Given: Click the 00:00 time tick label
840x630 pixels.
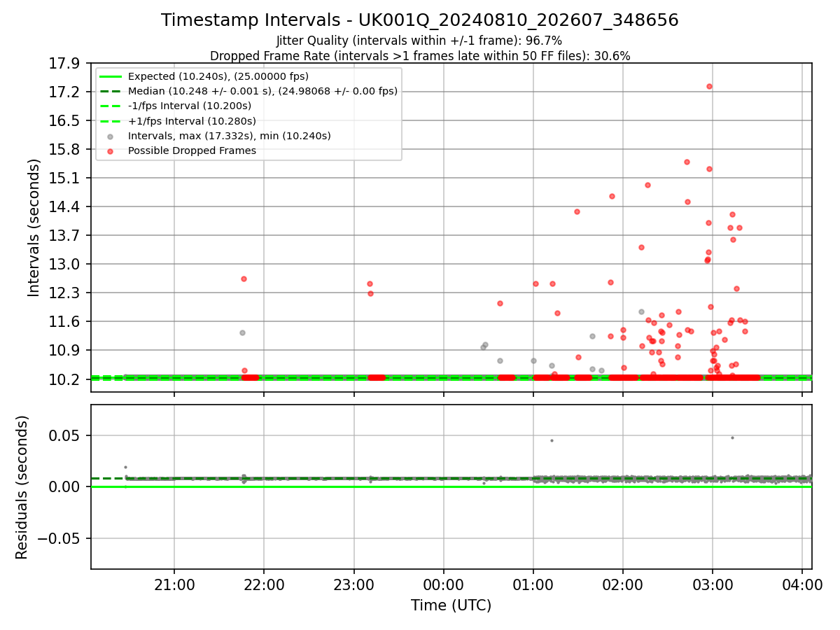Looking at the screenshot, I should [x=443, y=585].
